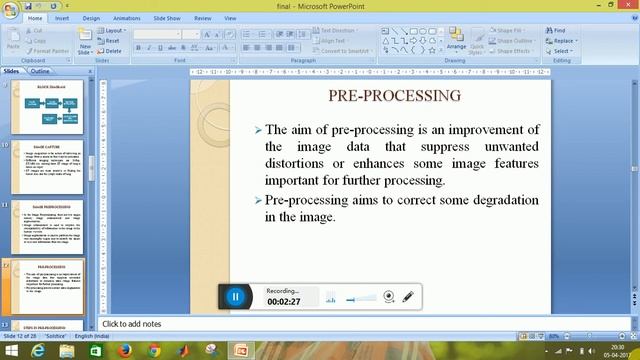Image resolution: width=640 pixels, height=360 pixels.
Task: Launch Firefox from taskbar
Action: pyautogui.click(x=124, y=351)
